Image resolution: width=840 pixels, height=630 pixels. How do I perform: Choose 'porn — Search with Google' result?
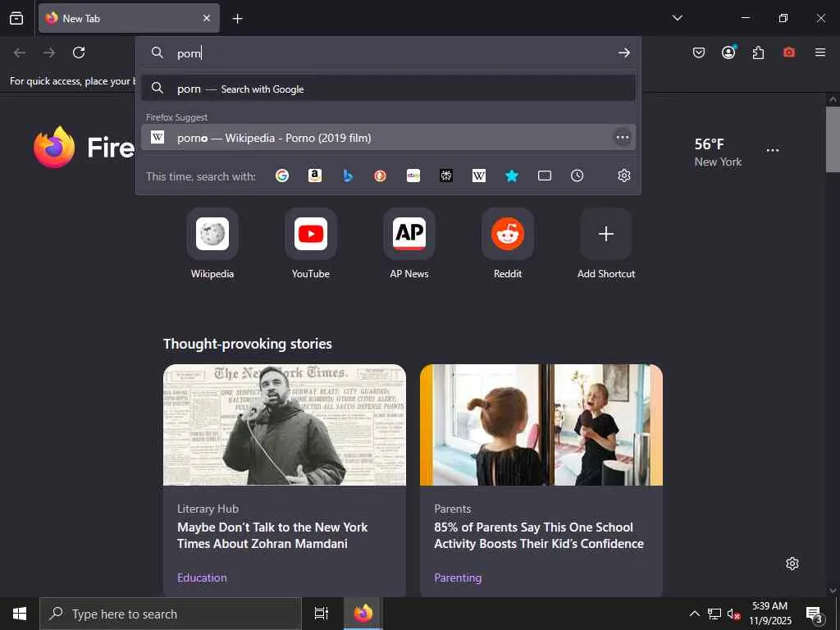coord(388,89)
